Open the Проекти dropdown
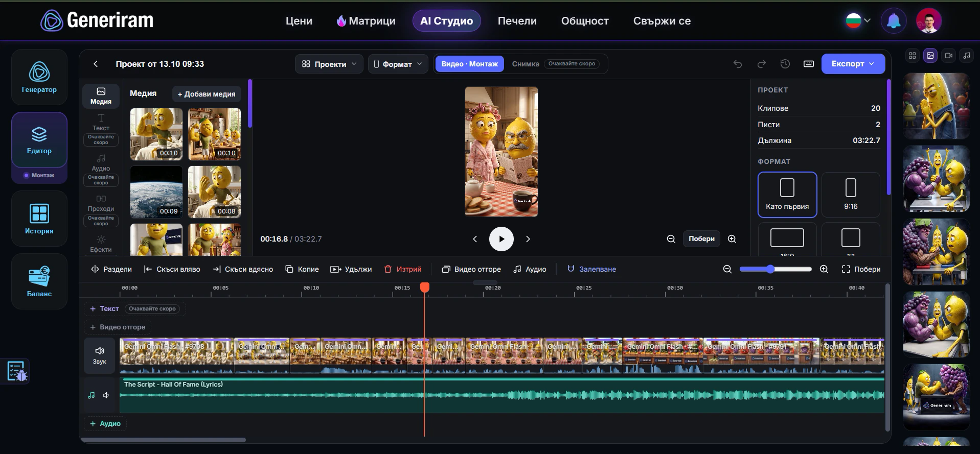This screenshot has height=454, width=980. coord(329,64)
